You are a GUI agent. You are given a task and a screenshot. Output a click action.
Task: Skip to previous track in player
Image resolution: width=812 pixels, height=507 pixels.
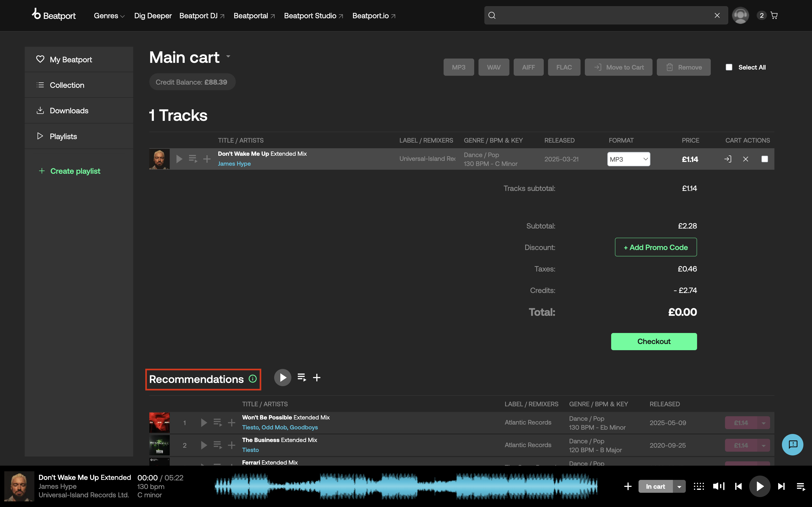[738, 486]
